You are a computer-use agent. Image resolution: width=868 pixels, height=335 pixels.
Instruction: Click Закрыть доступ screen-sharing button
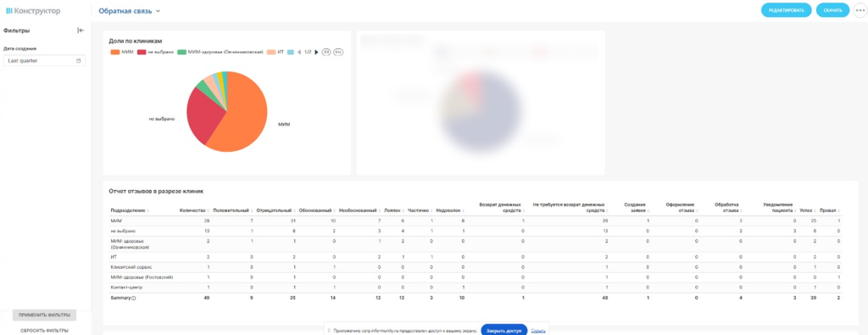point(504,331)
